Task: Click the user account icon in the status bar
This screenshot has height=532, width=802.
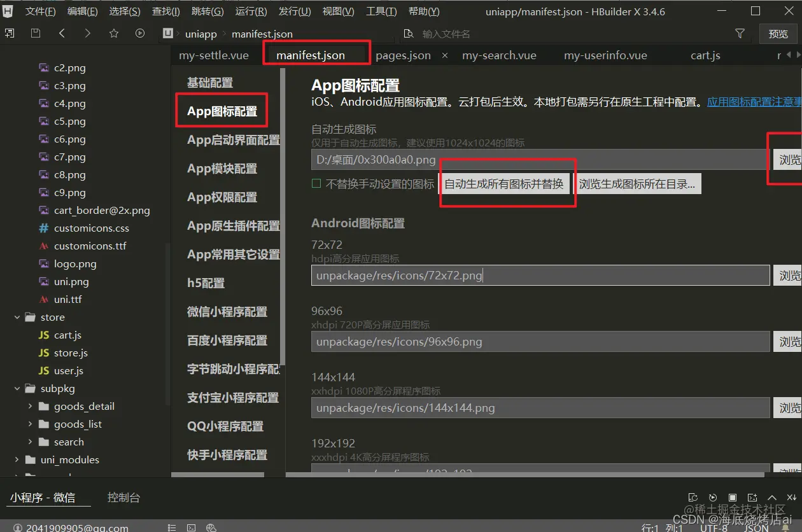Action: 17,528
